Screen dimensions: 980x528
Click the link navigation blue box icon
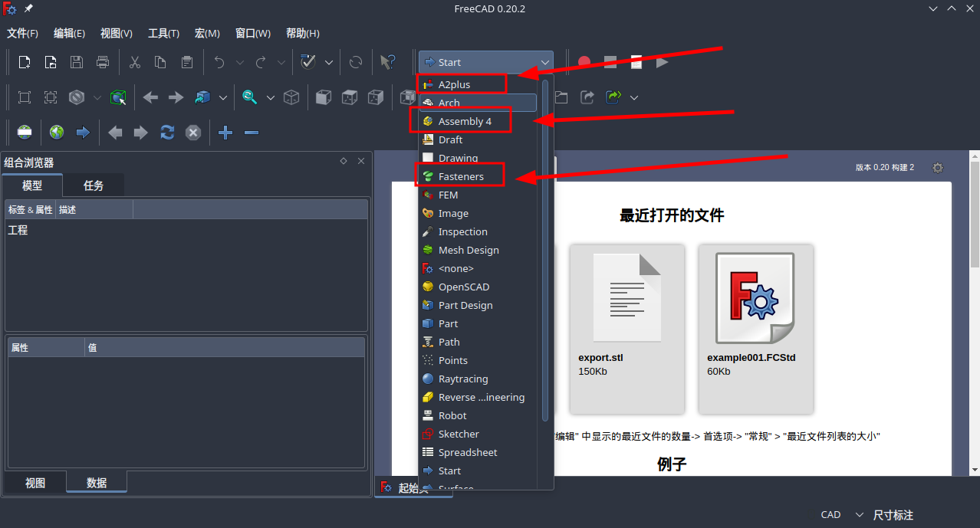tap(202, 97)
